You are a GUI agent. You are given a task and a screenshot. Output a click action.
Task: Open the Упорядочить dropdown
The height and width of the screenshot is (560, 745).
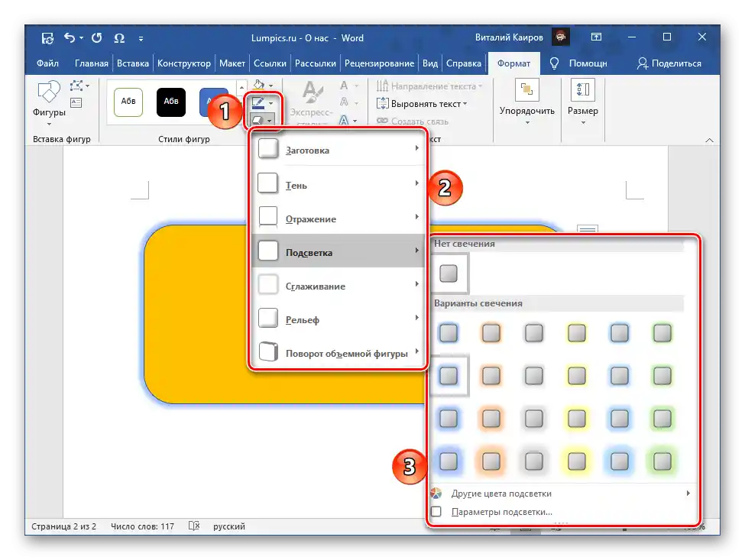pyautogui.click(x=527, y=102)
